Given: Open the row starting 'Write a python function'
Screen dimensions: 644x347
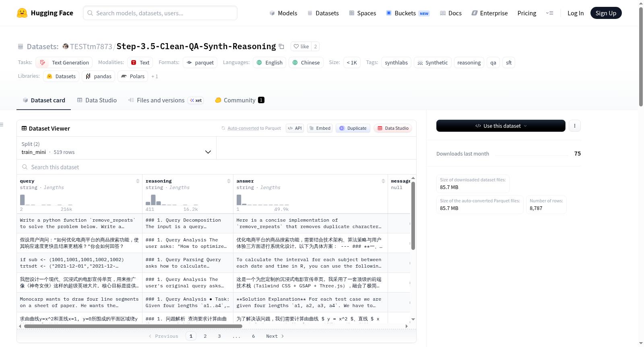Looking at the screenshot, I should 213,223.
